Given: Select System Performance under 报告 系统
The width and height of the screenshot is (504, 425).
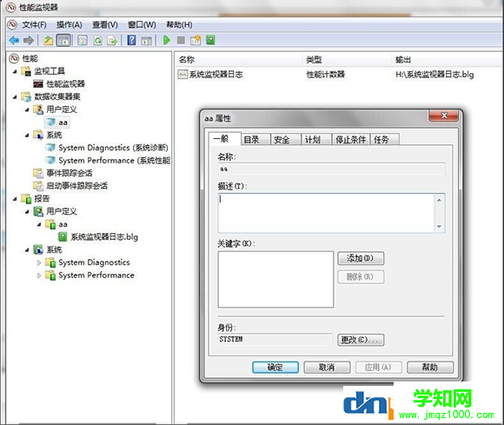Looking at the screenshot, I should pyautogui.click(x=96, y=276).
